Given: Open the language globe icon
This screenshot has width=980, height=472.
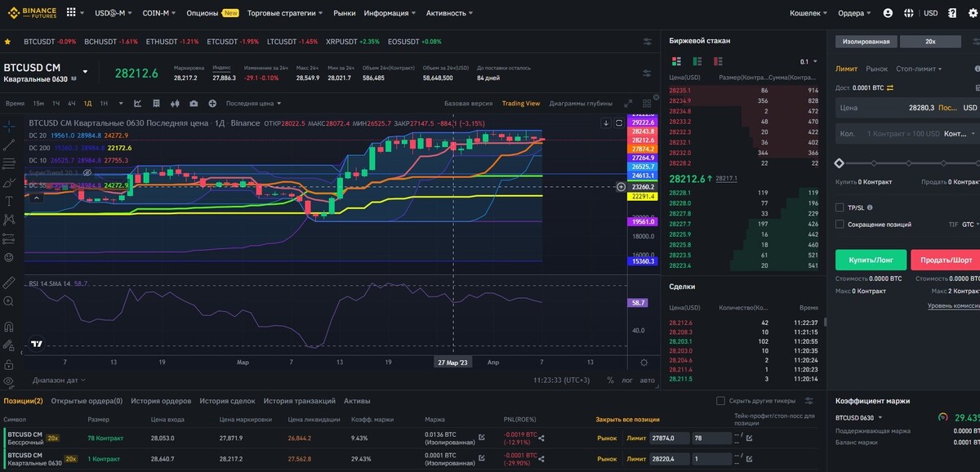Looking at the screenshot, I should click(x=909, y=13).
